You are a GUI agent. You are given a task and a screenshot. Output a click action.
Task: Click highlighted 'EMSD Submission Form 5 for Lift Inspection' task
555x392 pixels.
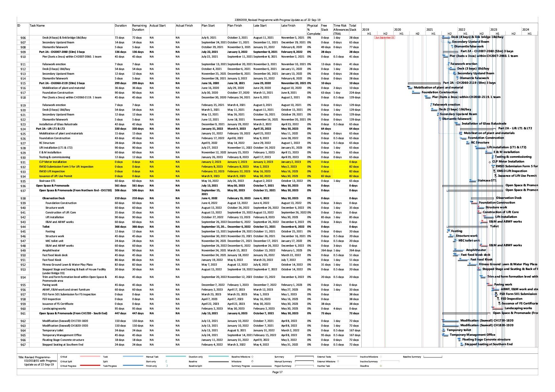(66, 167)
